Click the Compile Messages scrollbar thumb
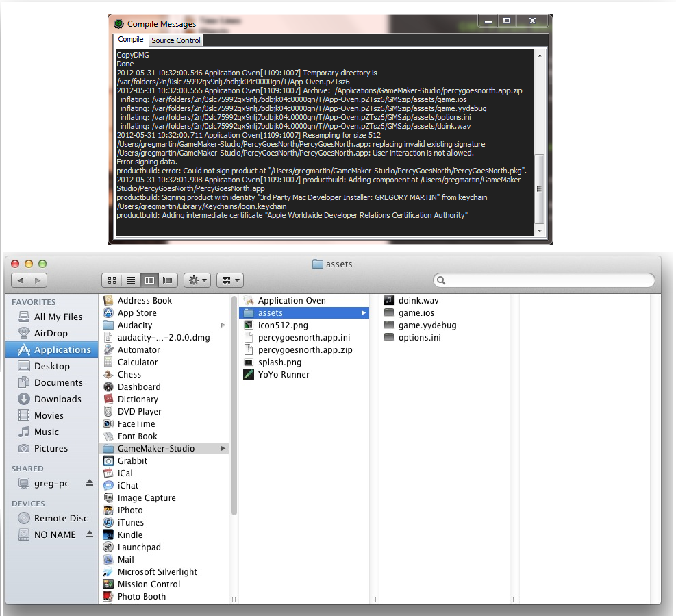The image size is (676, 616). coord(539,189)
